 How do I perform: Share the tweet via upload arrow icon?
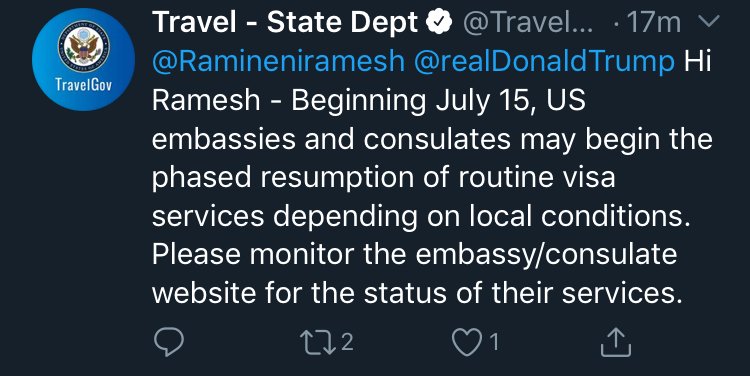616,342
